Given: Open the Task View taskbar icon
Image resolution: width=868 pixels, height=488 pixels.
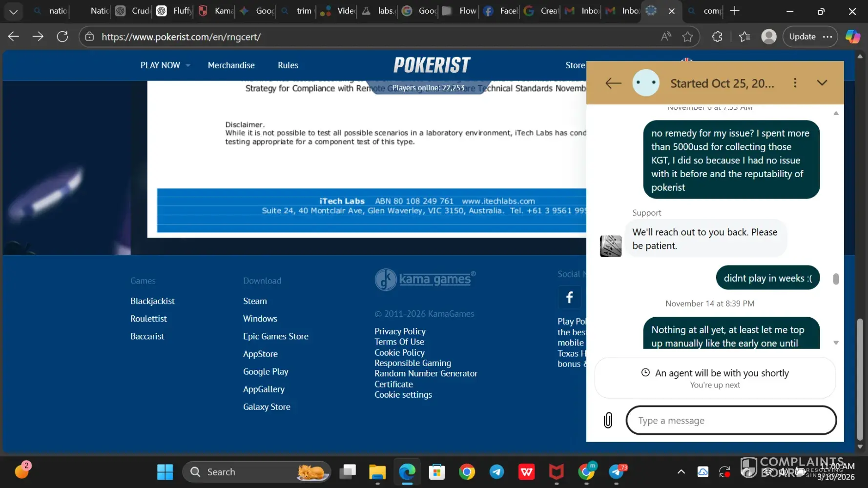Looking at the screenshot, I should tap(348, 472).
